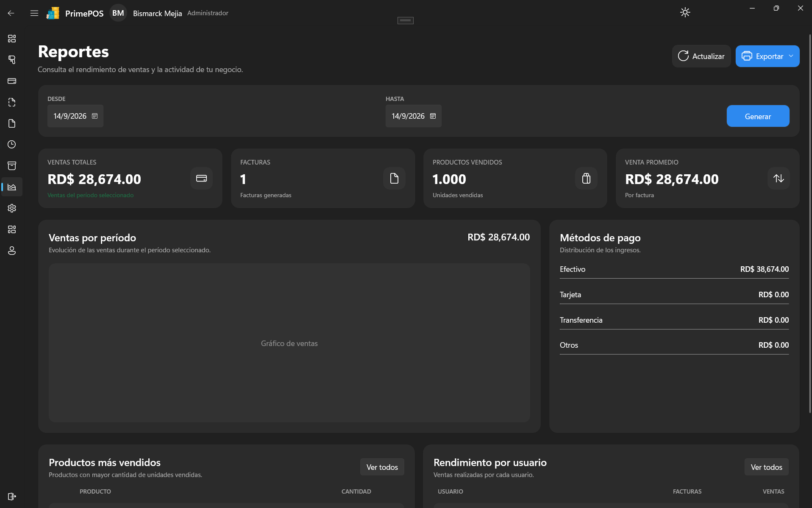Click the Gráfico de ventas chart area

[289, 343]
